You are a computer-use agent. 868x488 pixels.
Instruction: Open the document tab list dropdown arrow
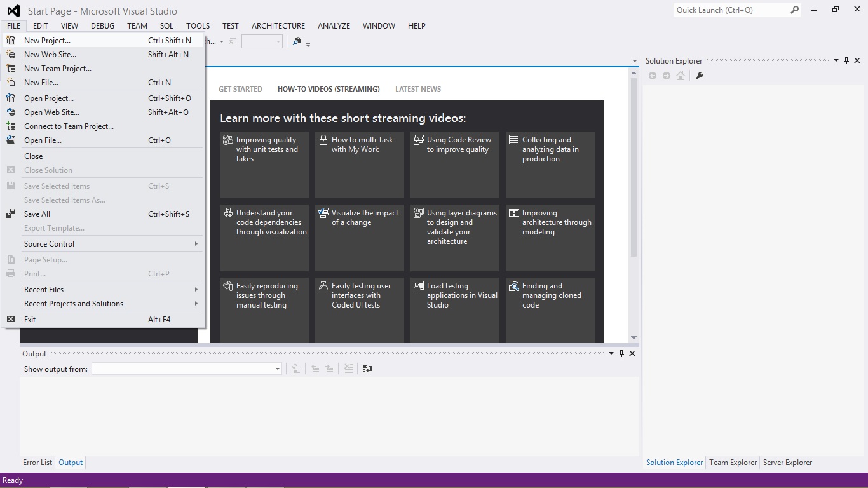click(x=634, y=61)
